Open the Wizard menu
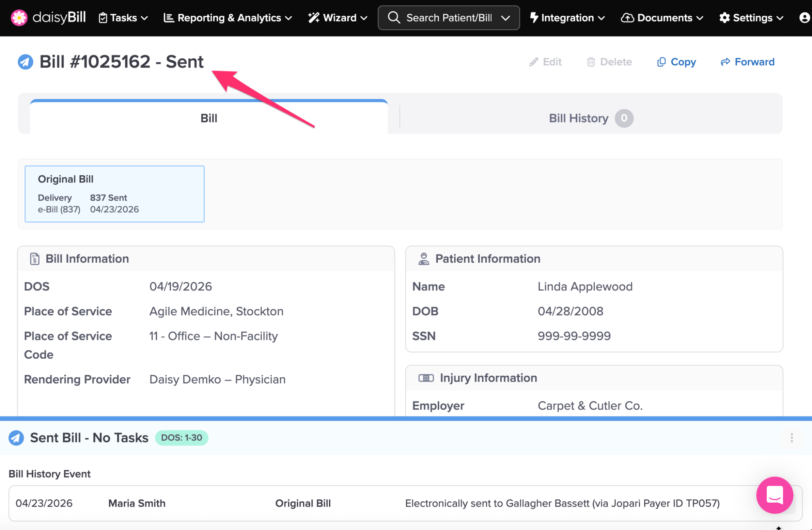812x530 pixels. tap(338, 18)
